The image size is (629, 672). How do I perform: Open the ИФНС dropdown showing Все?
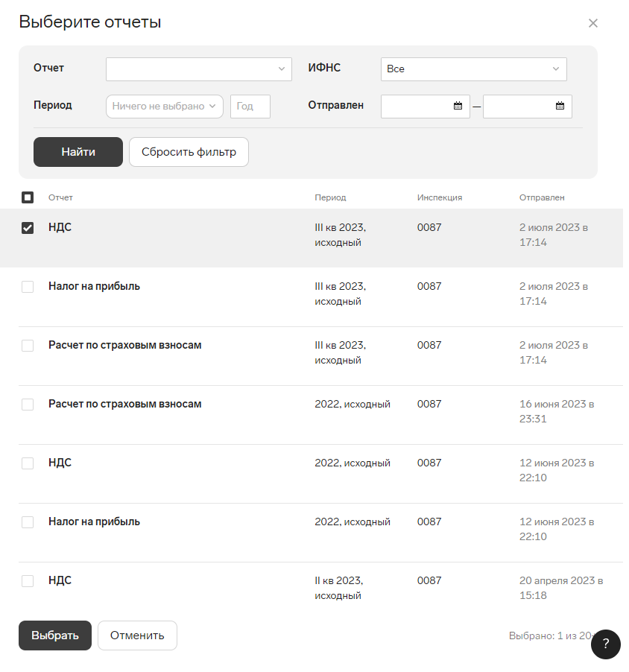(x=473, y=69)
